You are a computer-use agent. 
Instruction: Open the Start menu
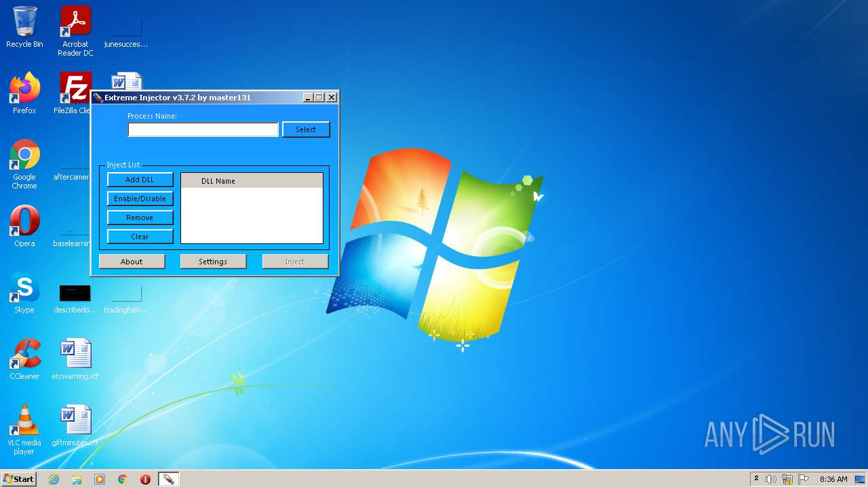click(18, 479)
